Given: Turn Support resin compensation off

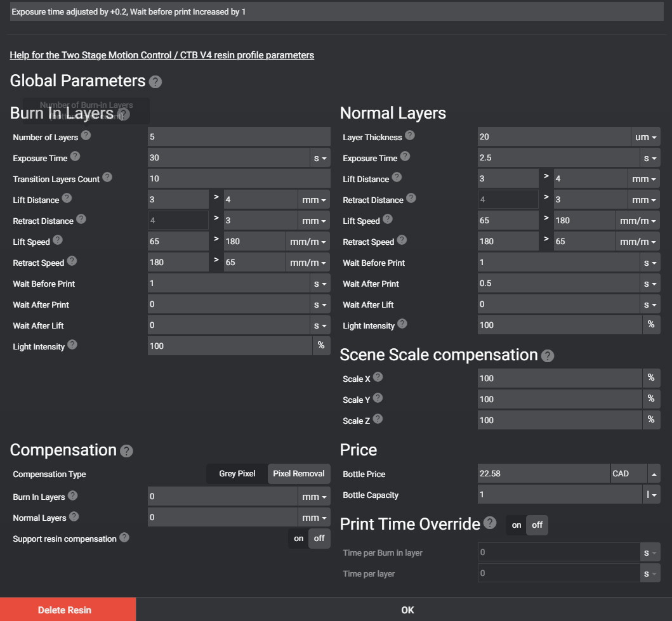Looking at the screenshot, I should click(x=319, y=539).
